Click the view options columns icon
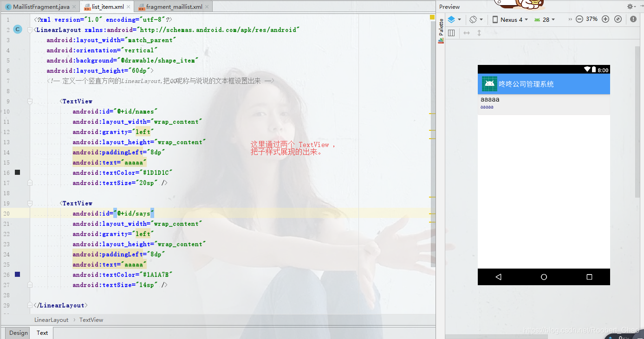This screenshot has height=339, width=644. point(451,33)
